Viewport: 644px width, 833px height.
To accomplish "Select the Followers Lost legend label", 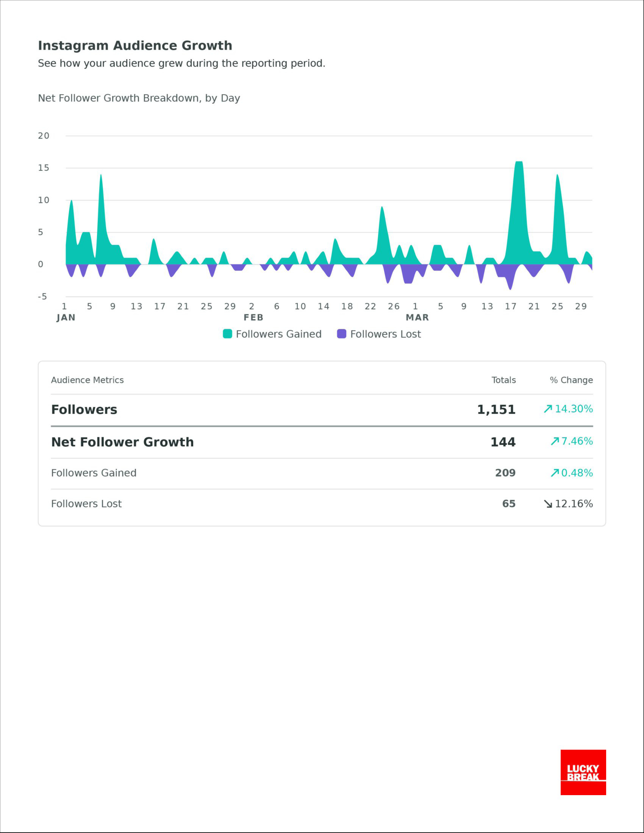I will click(x=385, y=334).
